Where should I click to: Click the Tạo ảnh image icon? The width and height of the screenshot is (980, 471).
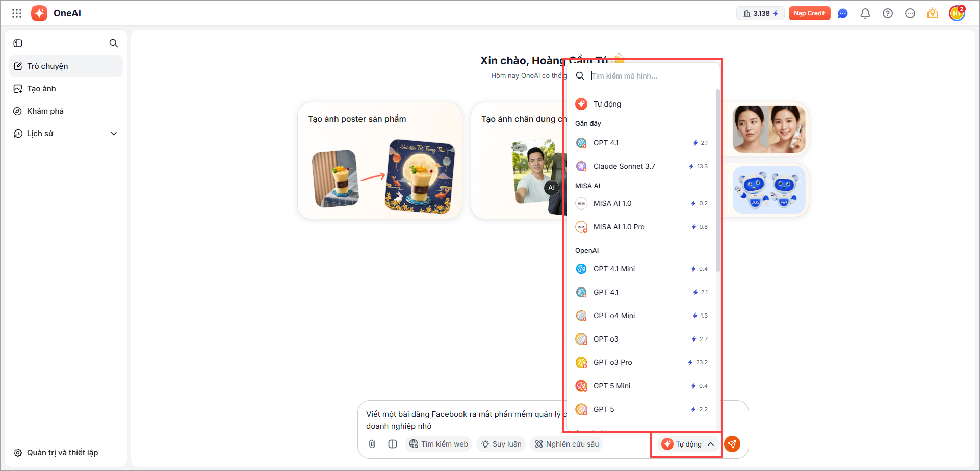[18, 89]
